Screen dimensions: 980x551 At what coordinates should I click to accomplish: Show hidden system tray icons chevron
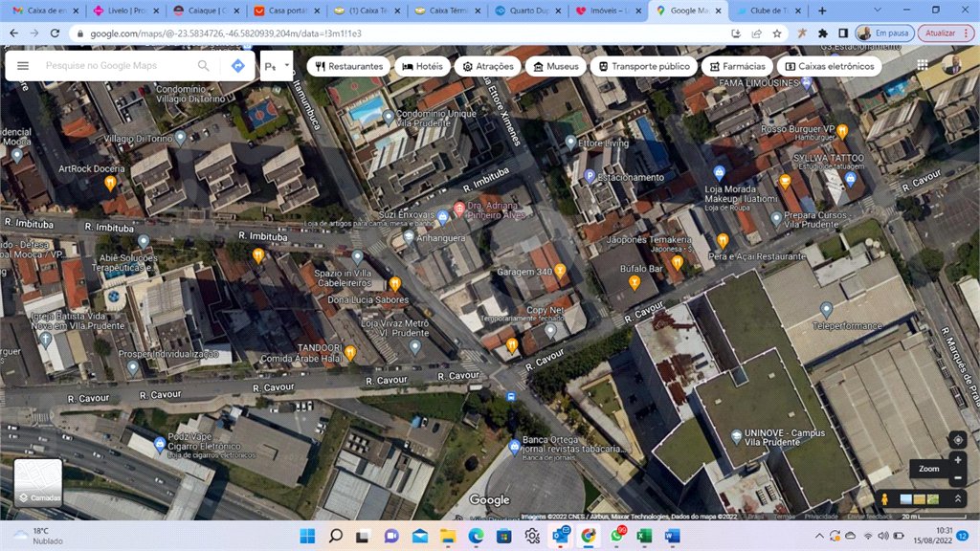pyautogui.click(x=819, y=536)
